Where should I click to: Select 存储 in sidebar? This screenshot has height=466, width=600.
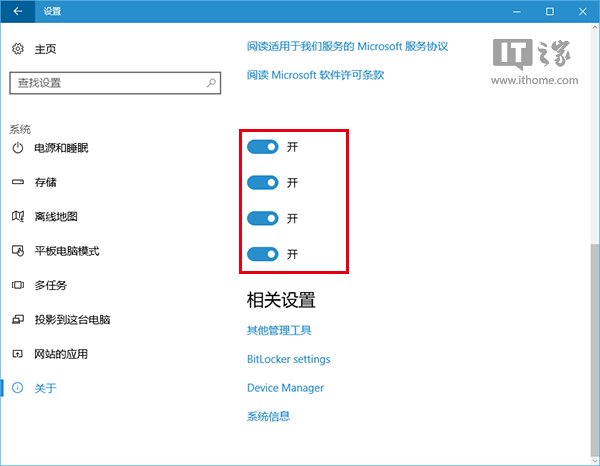tap(46, 182)
